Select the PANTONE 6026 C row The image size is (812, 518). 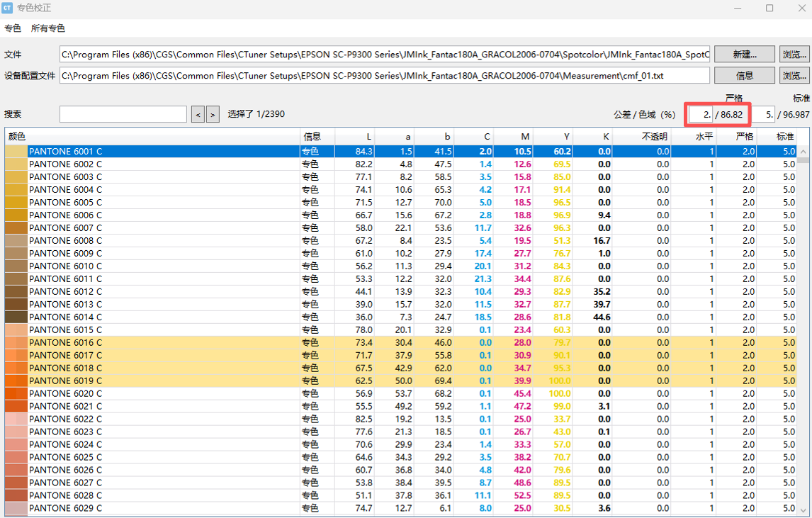pos(400,470)
